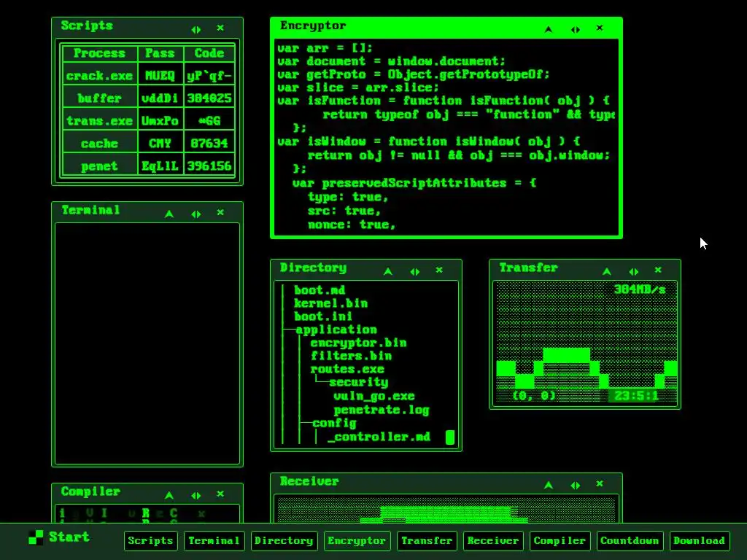
Task: Close the Transfer window
Action: click(658, 270)
